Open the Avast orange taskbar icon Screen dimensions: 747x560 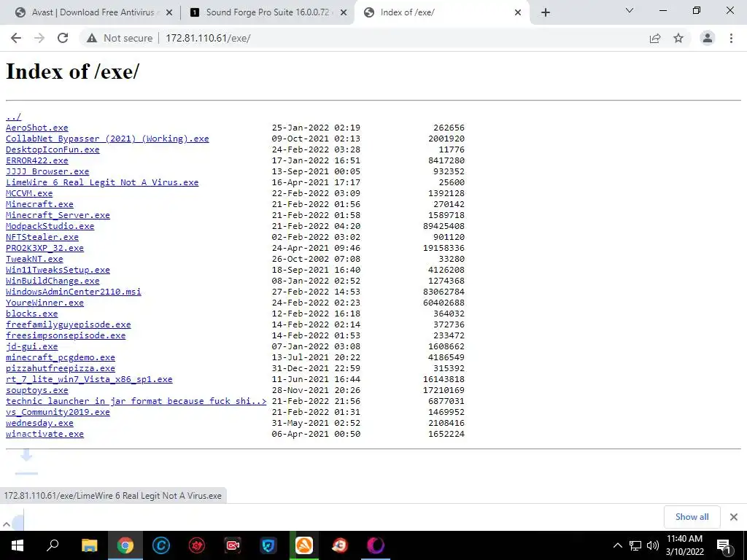coord(304,545)
